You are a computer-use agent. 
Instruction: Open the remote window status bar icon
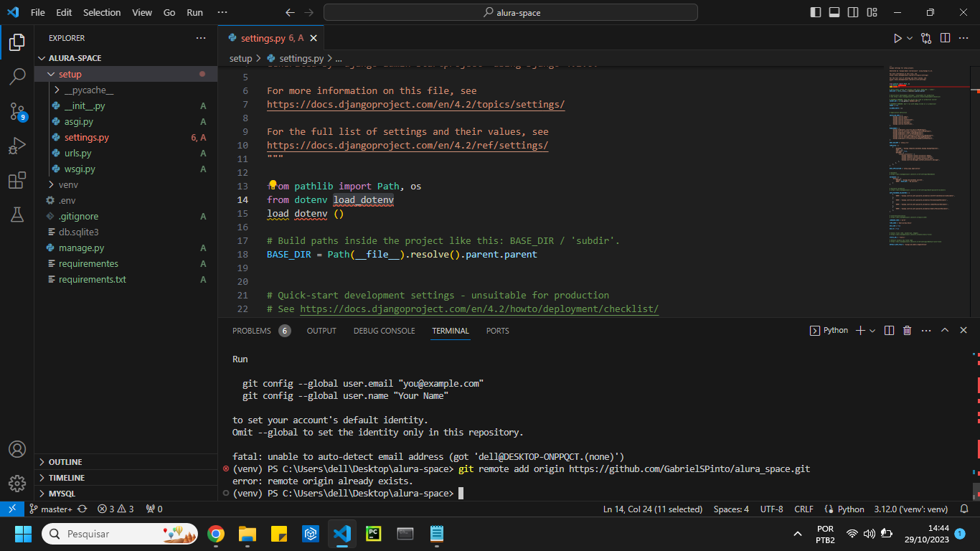[12, 509]
